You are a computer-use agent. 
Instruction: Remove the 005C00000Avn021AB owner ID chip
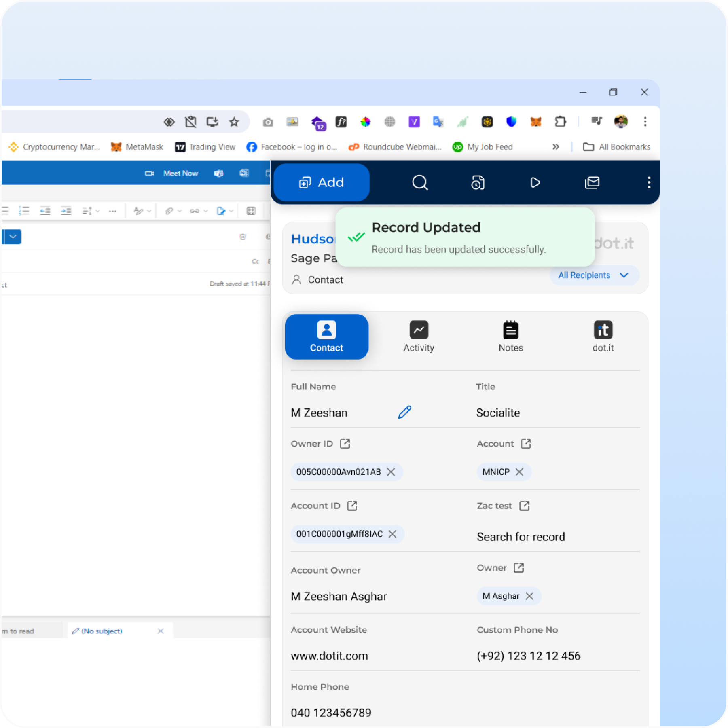[391, 472]
